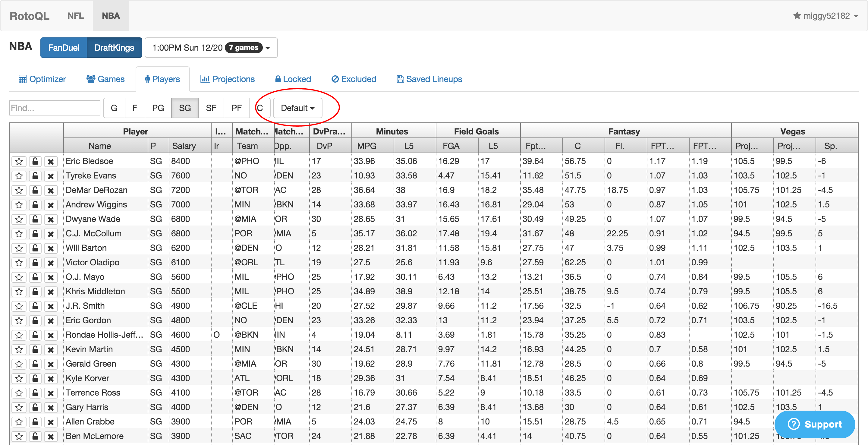Lock Victor Oladipo into lineup
Viewport: 868px width, 445px height.
coord(35,263)
